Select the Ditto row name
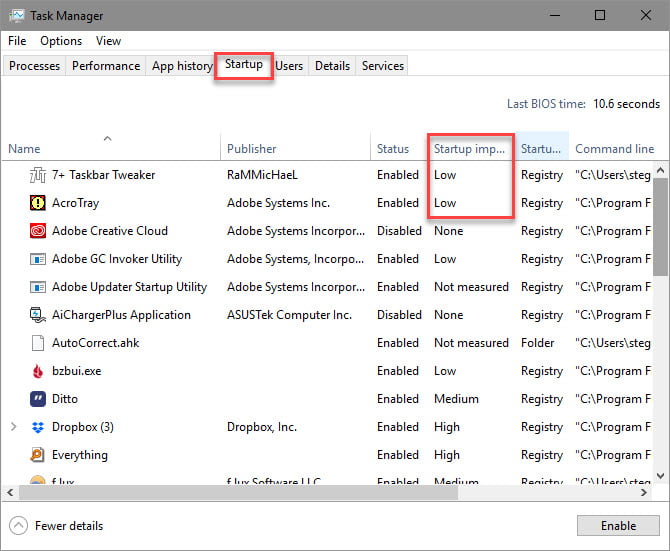 65,399
